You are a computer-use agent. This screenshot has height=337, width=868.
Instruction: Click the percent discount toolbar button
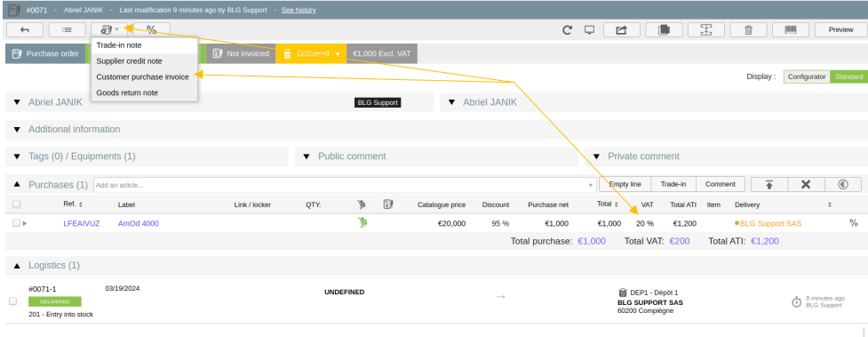152,30
